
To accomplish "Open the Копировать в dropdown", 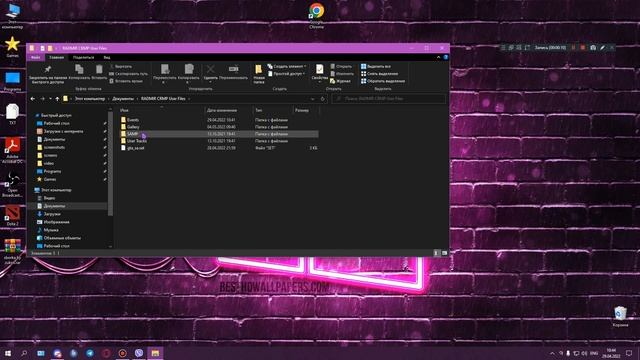I will [189, 73].
